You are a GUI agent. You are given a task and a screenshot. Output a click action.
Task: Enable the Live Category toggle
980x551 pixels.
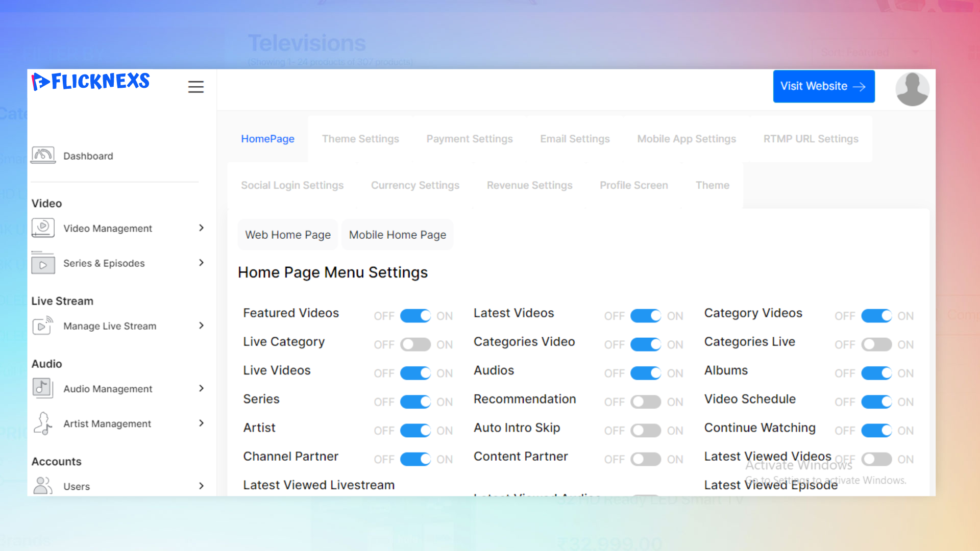[x=415, y=344]
